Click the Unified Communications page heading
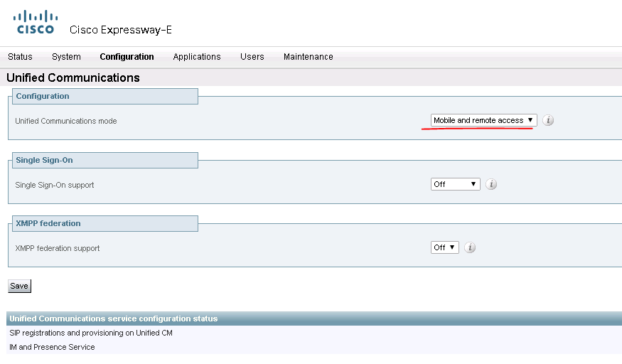The height and width of the screenshot is (364, 622). point(73,77)
